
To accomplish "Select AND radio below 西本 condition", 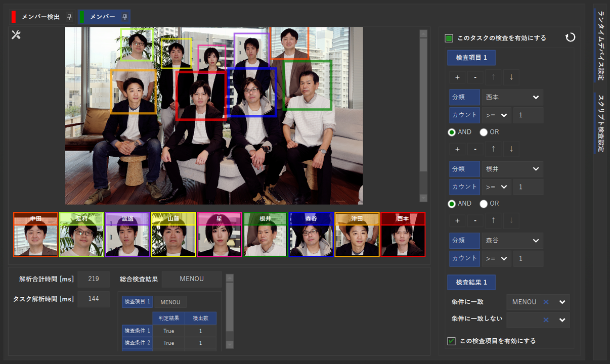I will click(452, 132).
